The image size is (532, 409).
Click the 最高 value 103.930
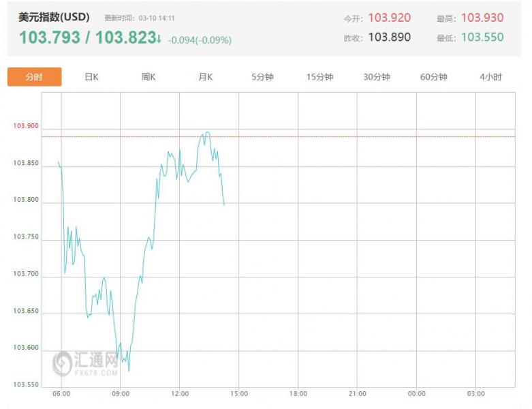click(x=482, y=18)
